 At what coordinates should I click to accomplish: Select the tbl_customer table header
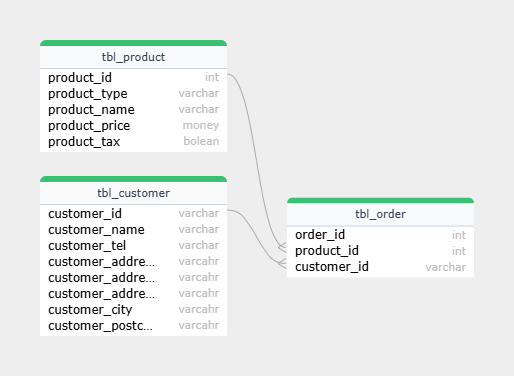pos(133,193)
